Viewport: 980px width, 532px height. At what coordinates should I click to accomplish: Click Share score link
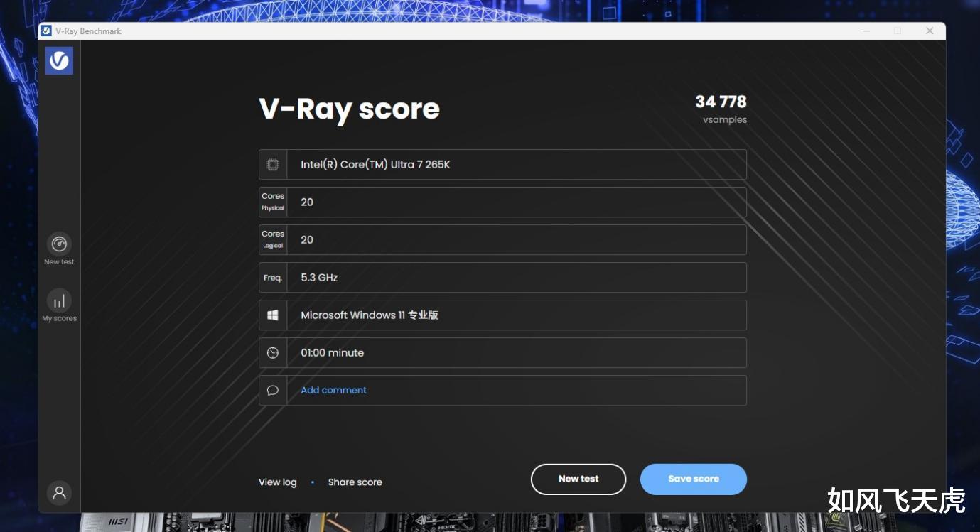click(x=355, y=482)
